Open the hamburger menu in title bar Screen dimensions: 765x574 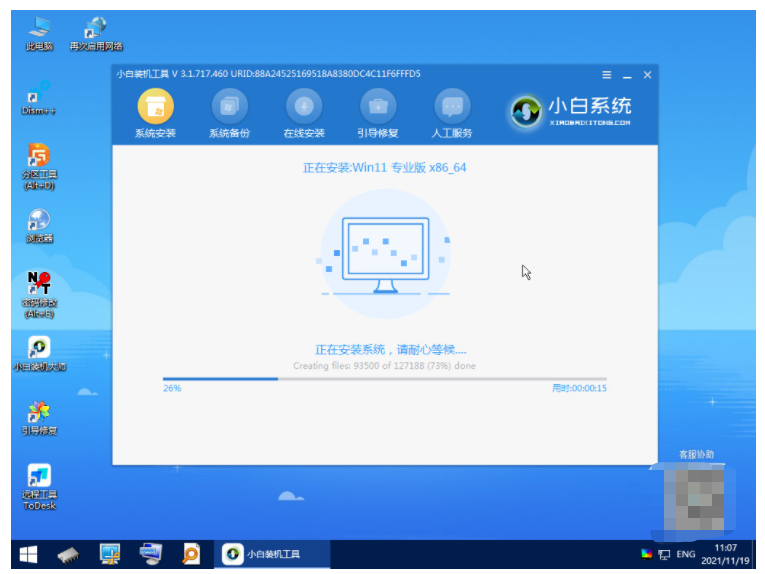[606, 76]
